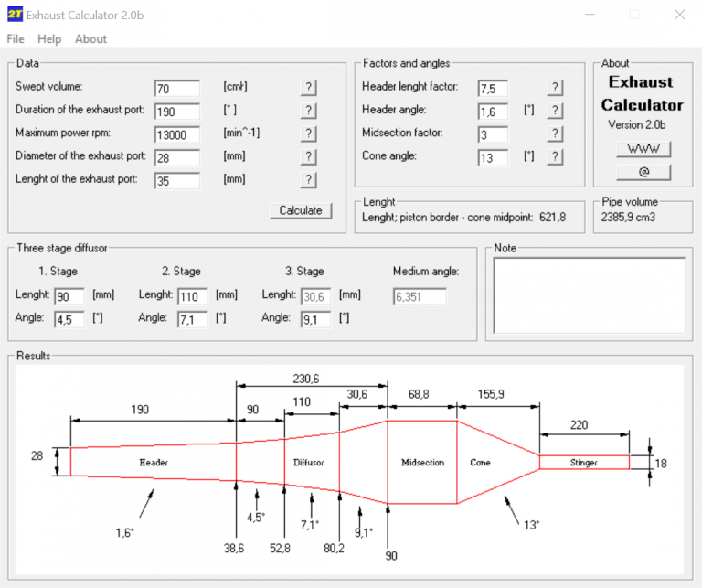Viewport: 702px width, 588px height.
Task: Show help for Diameter of exhaust port
Action: [x=309, y=156]
